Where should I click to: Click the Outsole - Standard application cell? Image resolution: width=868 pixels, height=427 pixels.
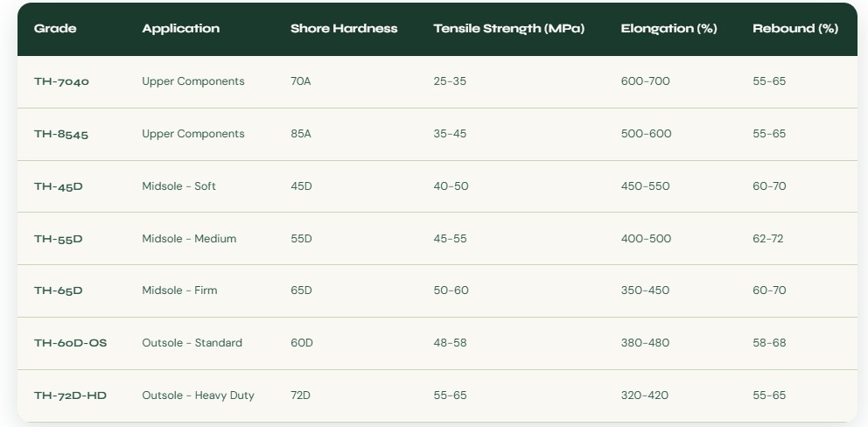coord(192,343)
